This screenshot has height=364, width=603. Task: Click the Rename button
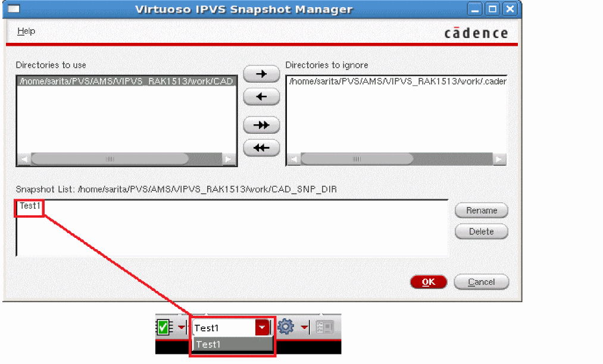tap(482, 210)
